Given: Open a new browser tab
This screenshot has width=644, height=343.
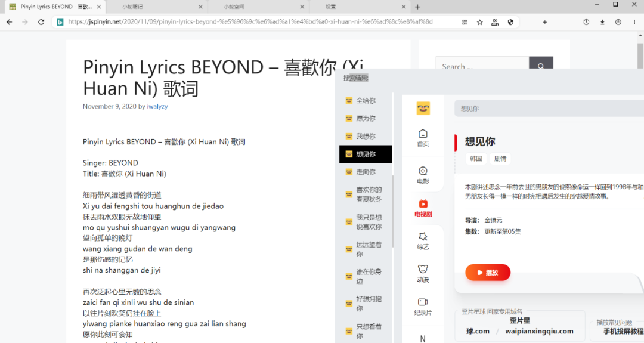Looking at the screenshot, I should click(417, 7).
